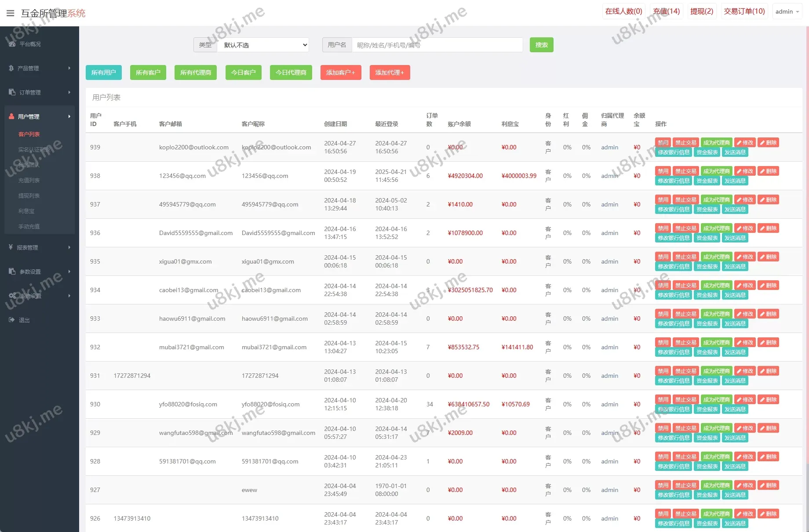Click the 用户名 search input field

[437, 45]
